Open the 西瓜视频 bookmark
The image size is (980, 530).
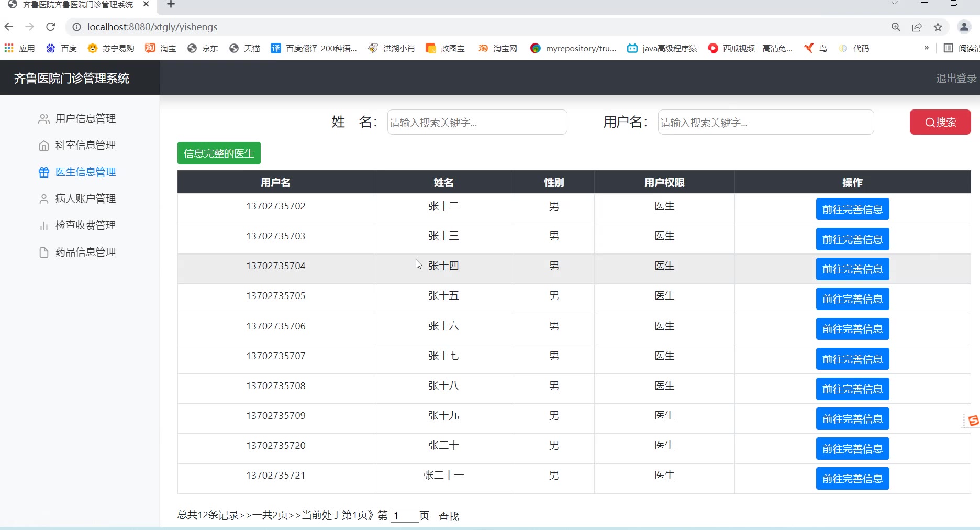tap(750, 48)
